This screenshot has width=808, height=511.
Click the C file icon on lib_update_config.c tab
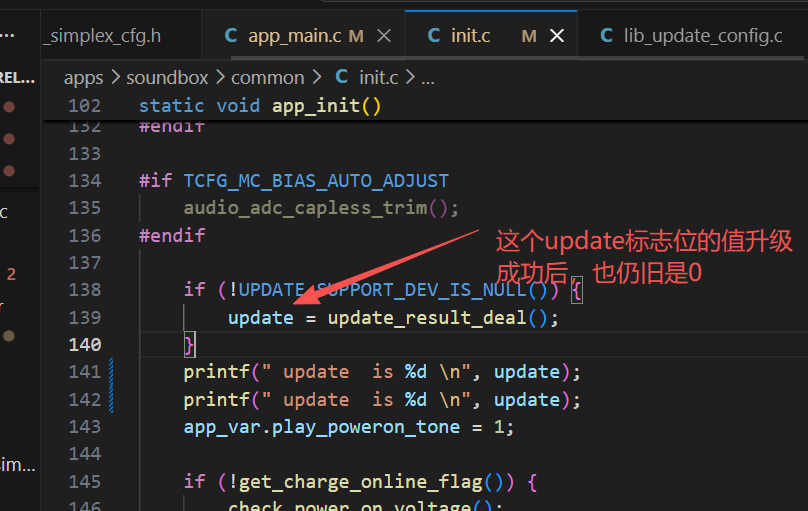tap(607, 36)
